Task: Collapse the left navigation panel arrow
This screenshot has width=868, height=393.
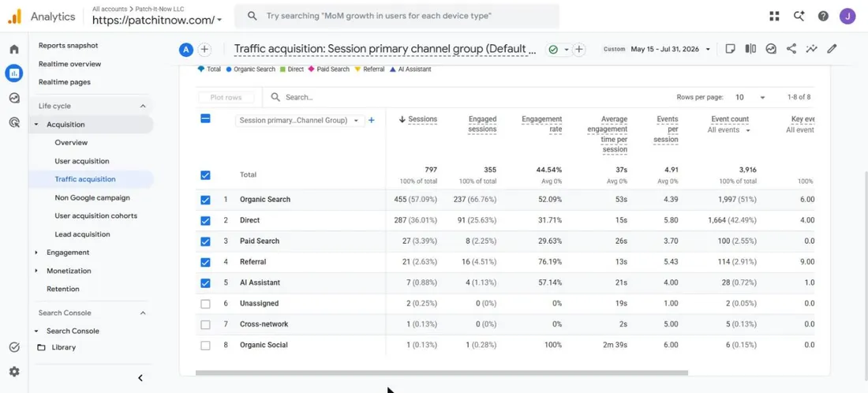Action: coord(140,378)
